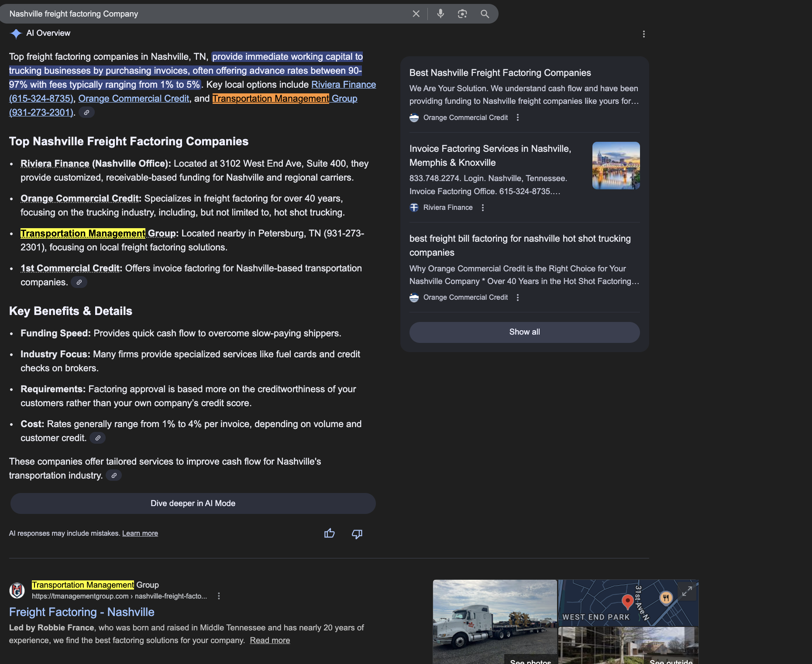This screenshot has width=812, height=664.
Task: Open the Riviera Finance link in the overview
Action: [x=343, y=84]
